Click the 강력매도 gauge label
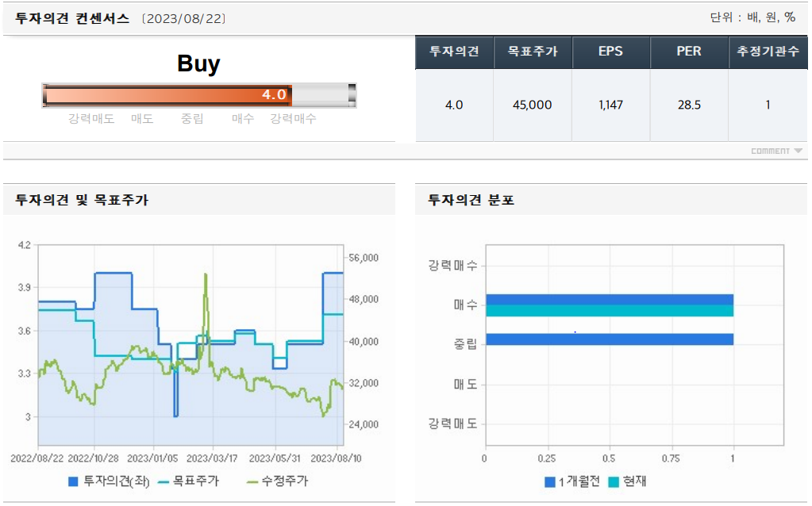The width and height of the screenshot is (812, 506). pyautogui.click(x=91, y=118)
